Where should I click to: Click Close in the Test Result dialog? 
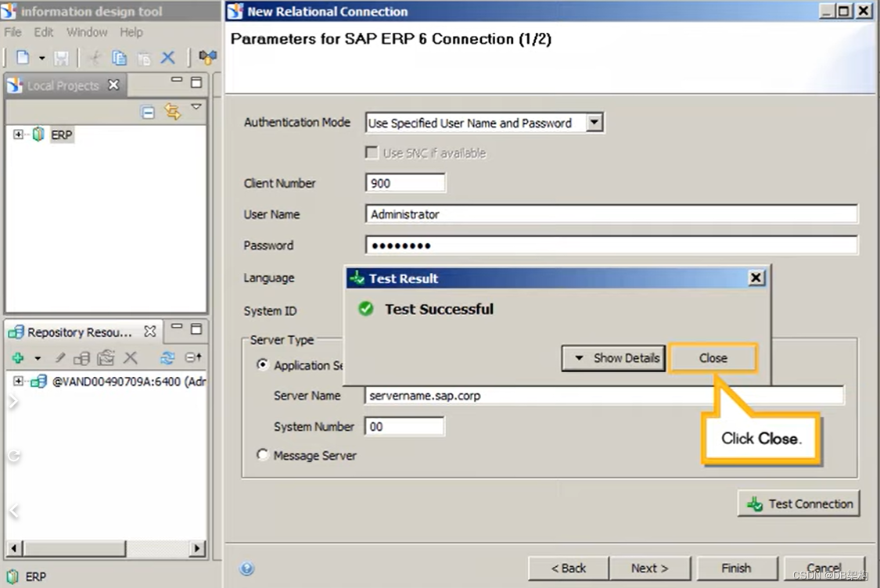tap(712, 357)
